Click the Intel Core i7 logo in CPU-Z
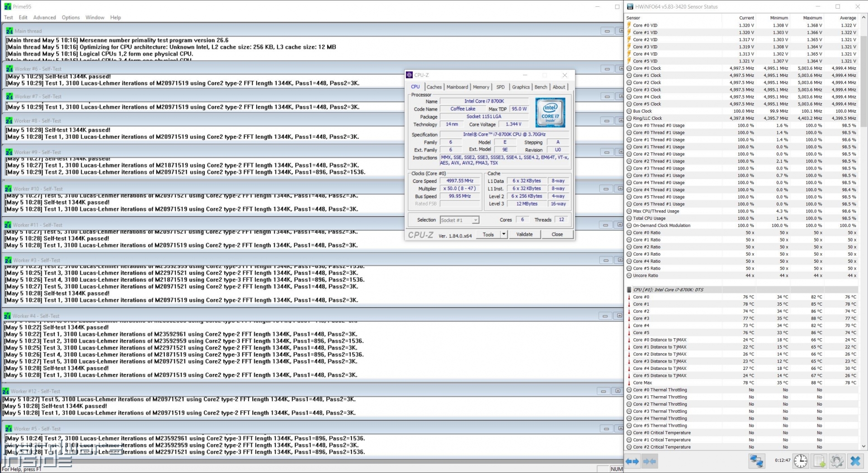The height and width of the screenshot is (473, 868). click(x=550, y=113)
